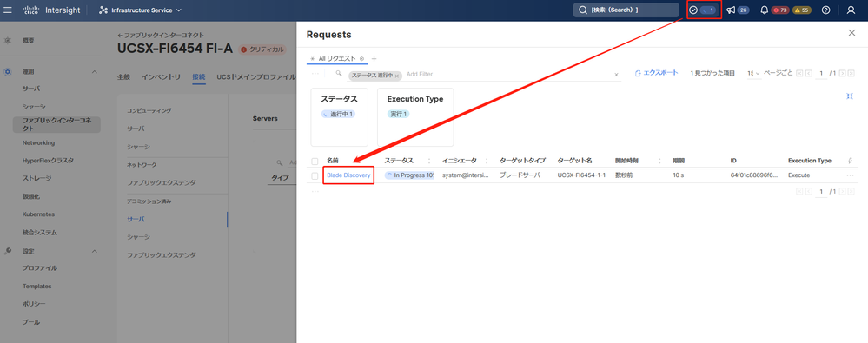Screen dimensions: 868x343
Task: Toggle the select-all checkbox in table header
Action: point(315,161)
